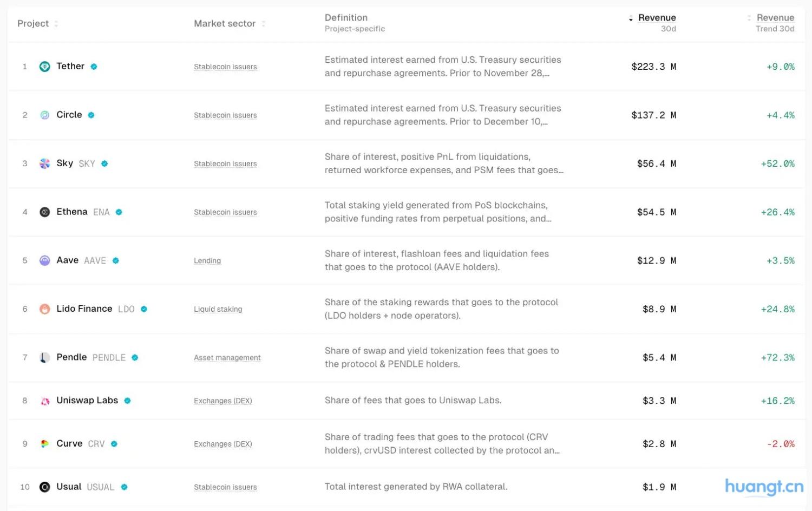
Task: Sort by the Market sector column arrows
Action: 264,24
